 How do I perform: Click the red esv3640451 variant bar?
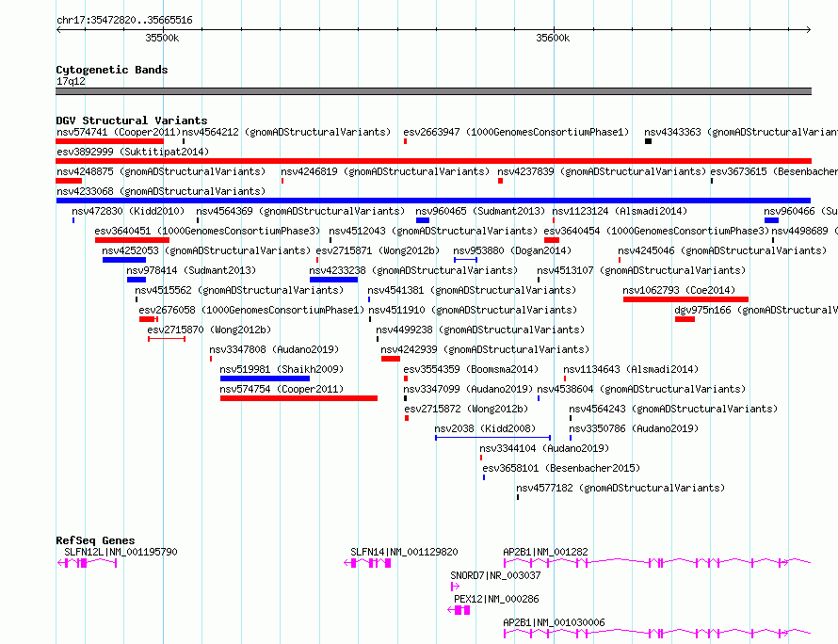132,240
